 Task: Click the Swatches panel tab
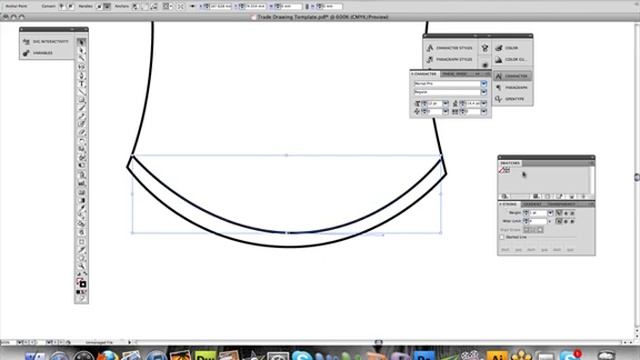[510, 163]
